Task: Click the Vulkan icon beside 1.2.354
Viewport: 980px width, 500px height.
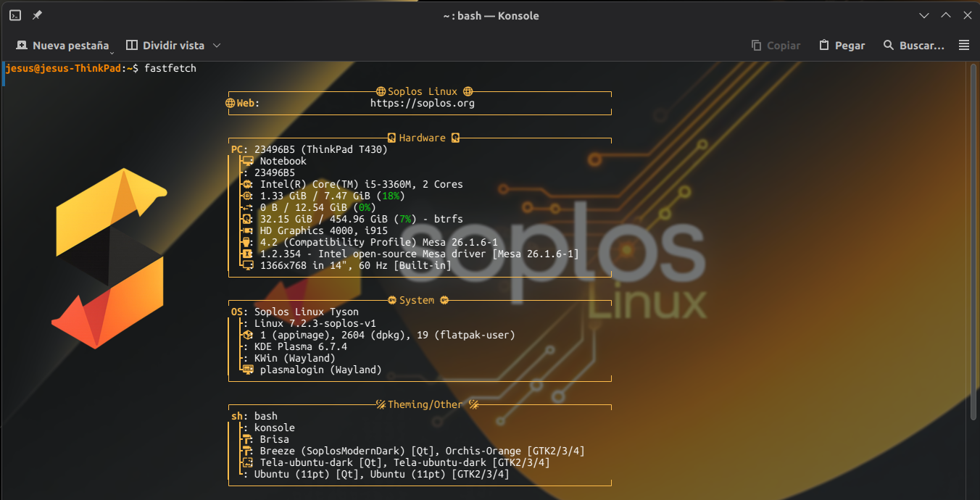Action: tap(247, 254)
